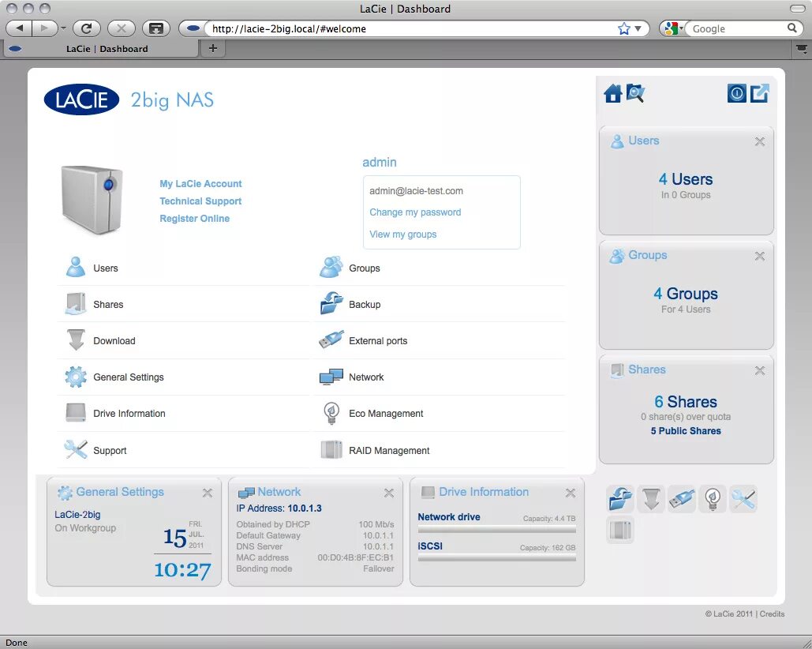This screenshot has height=649, width=812.
Task: Close the Shares widget
Action: [x=760, y=370]
